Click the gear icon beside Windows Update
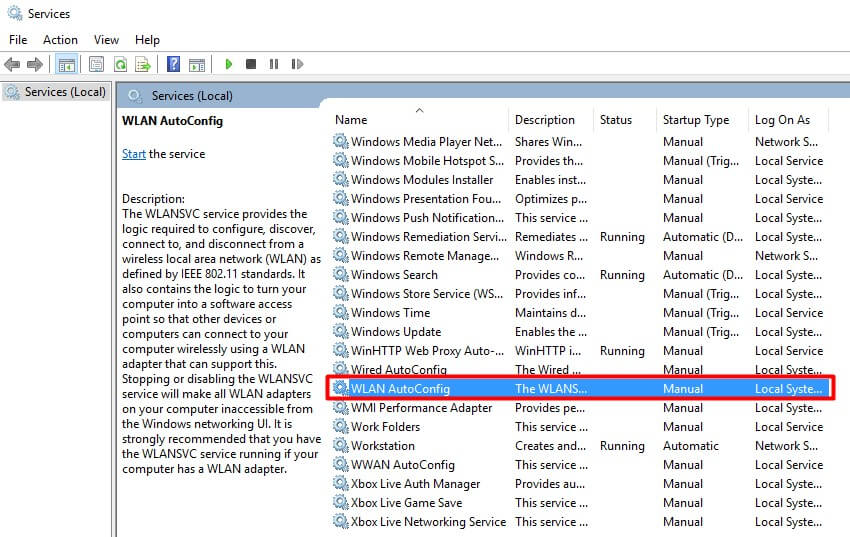The width and height of the screenshot is (850, 537). tap(340, 331)
